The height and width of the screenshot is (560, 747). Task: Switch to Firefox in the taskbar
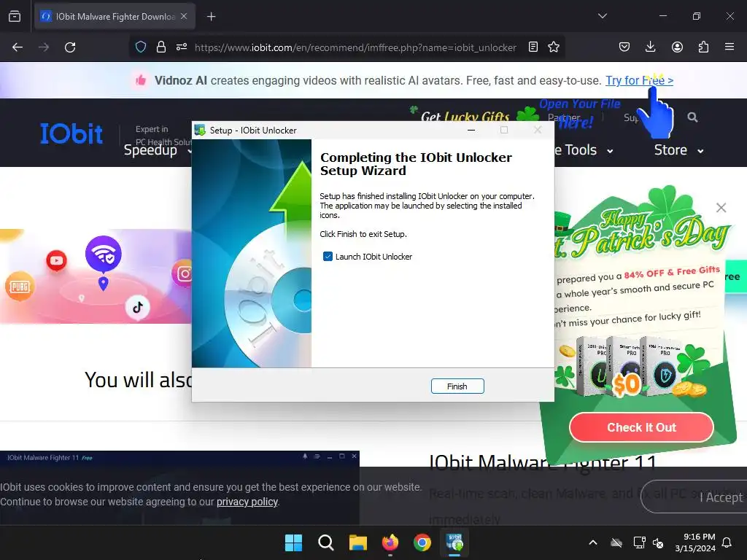(x=390, y=542)
